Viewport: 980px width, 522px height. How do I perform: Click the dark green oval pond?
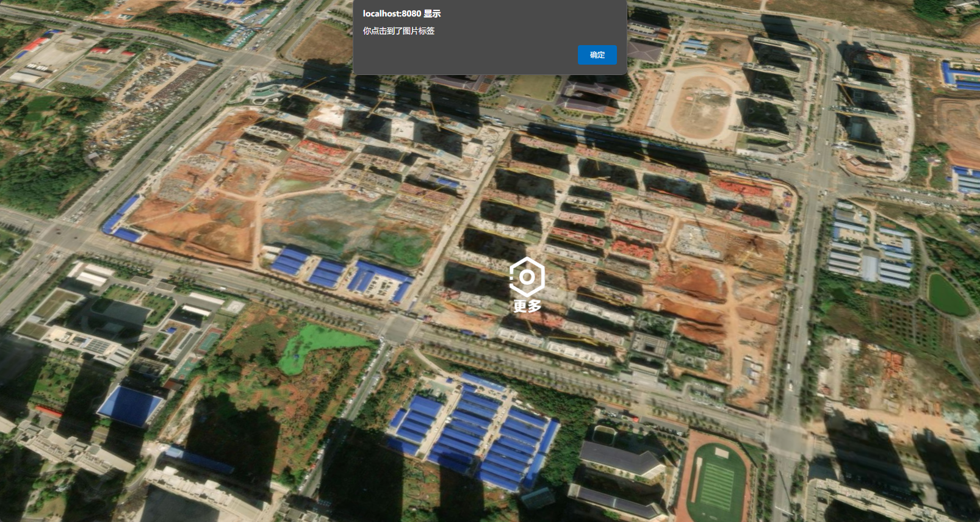pyautogui.click(x=947, y=295)
